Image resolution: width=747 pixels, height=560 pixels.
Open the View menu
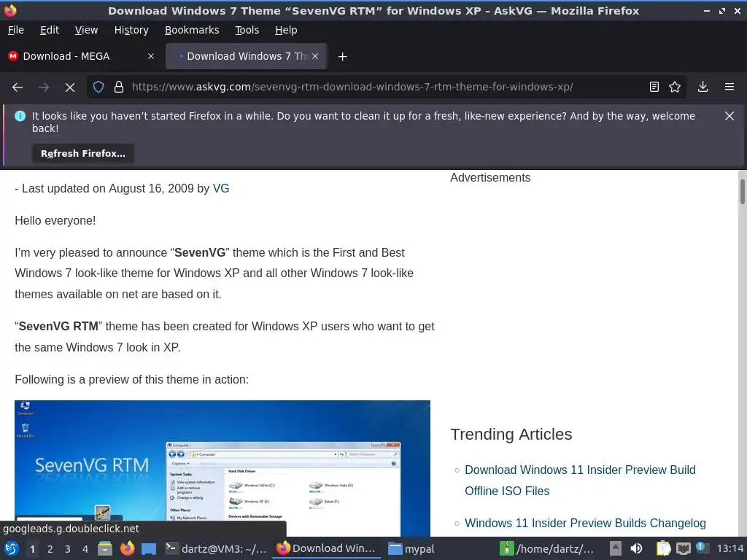[x=86, y=30]
